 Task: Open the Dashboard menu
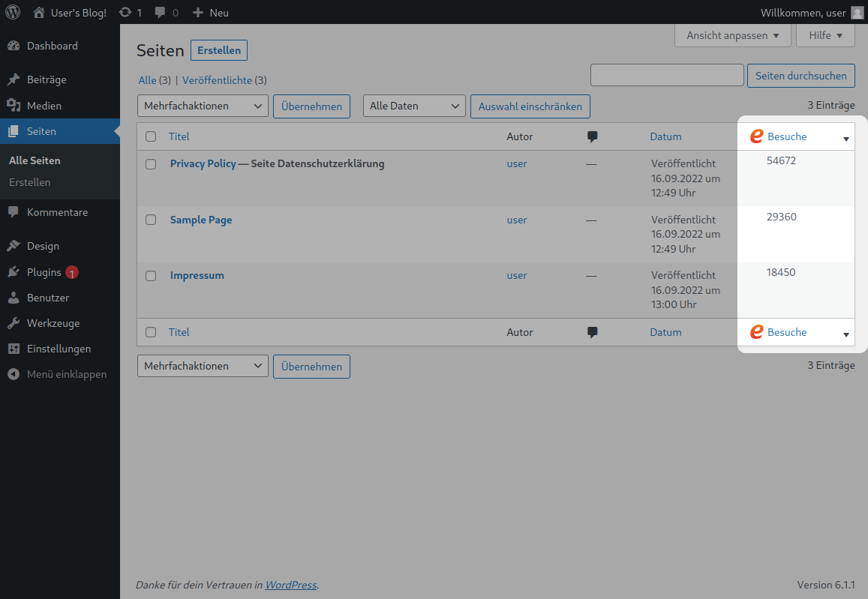(60, 46)
